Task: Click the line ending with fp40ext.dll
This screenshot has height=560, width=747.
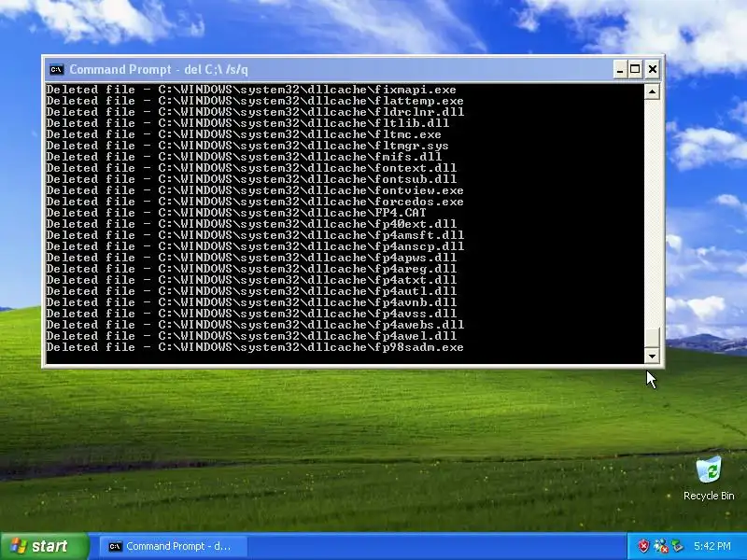Action: pos(251,224)
